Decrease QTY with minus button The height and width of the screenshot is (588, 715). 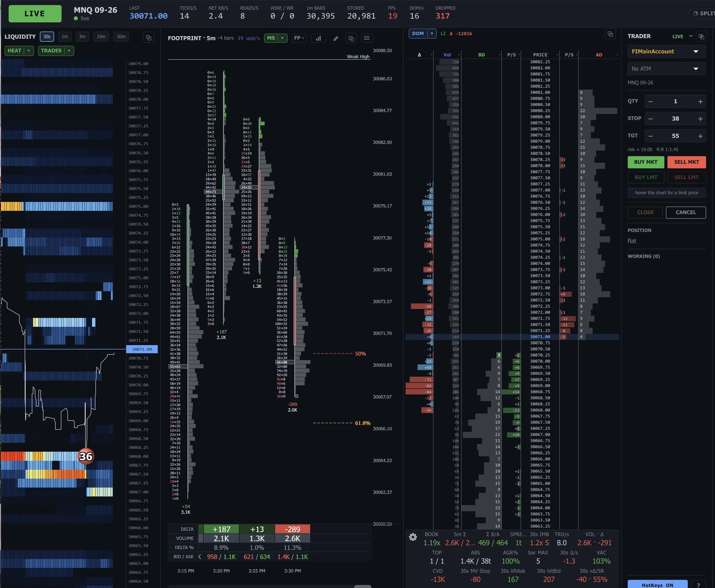click(x=651, y=101)
